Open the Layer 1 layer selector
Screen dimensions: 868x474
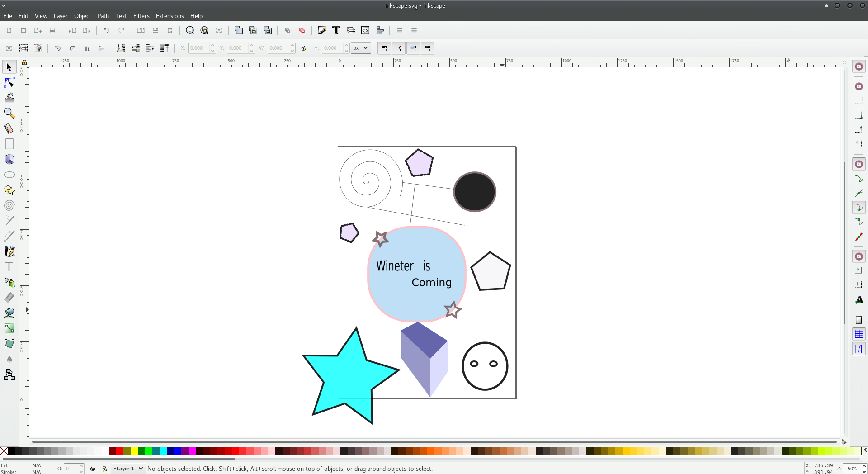pyautogui.click(x=128, y=469)
